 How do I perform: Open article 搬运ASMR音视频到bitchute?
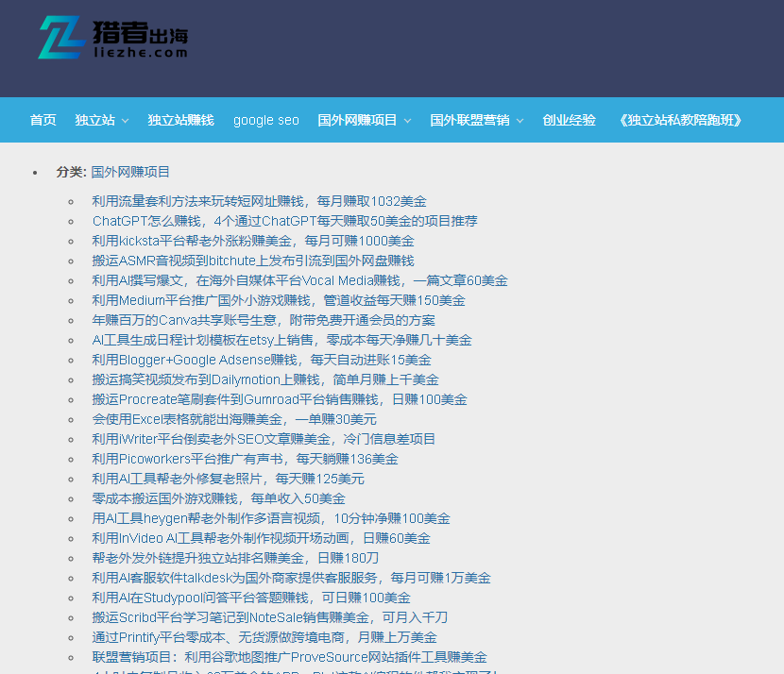coord(253,261)
